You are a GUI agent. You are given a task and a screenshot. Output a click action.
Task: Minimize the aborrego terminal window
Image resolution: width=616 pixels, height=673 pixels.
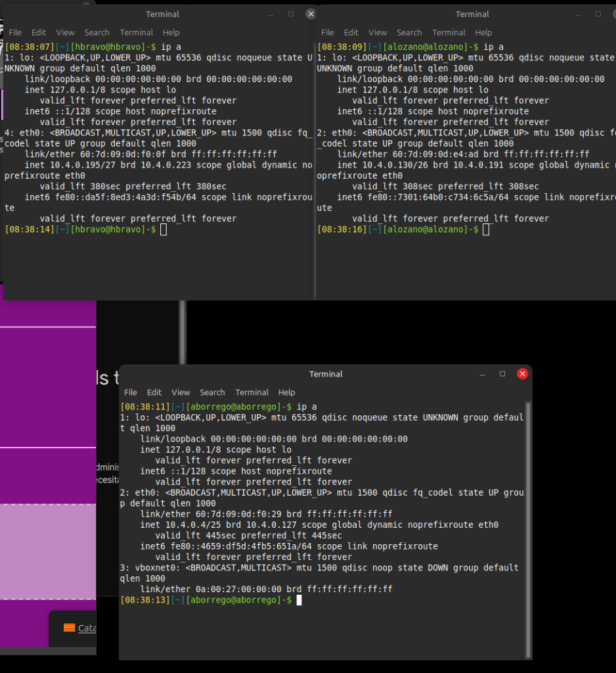pyautogui.click(x=483, y=374)
